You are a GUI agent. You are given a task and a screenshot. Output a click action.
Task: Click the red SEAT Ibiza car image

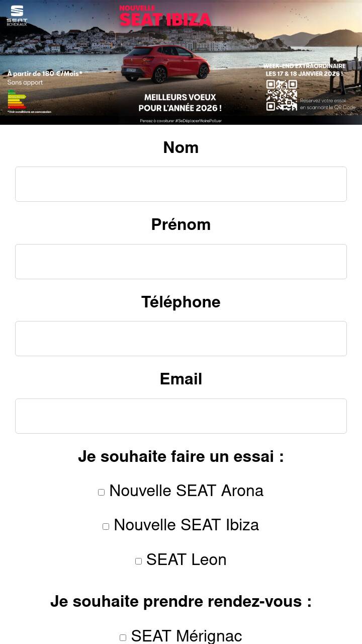[165, 64]
